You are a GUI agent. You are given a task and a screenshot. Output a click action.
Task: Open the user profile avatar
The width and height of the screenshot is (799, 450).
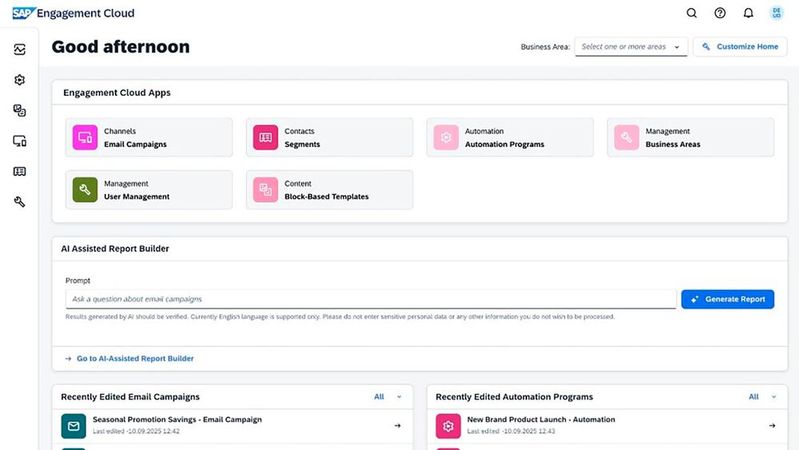pos(777,13)
